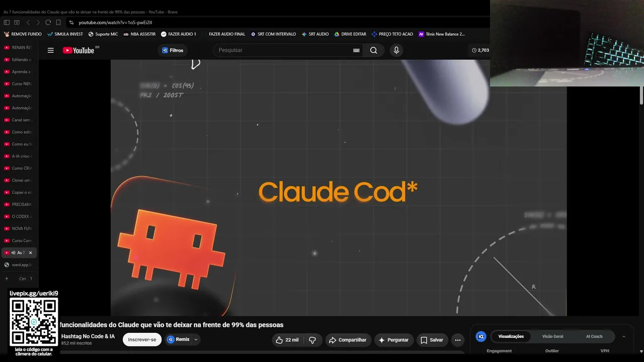Switch to the 'NOVA FUN' vertical tab
644x362 pixels.
(19, 229)
